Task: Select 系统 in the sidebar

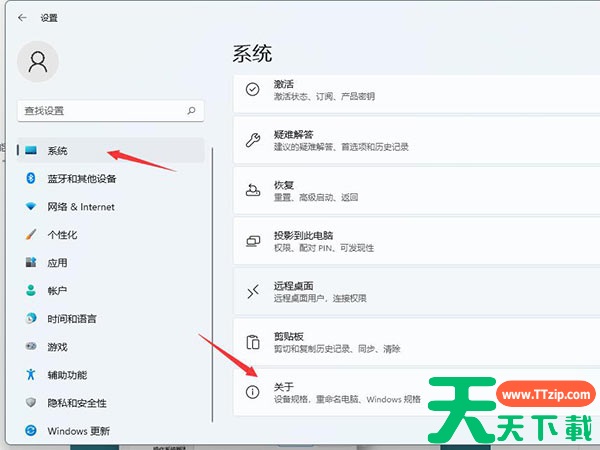Action: click(111, 150)
